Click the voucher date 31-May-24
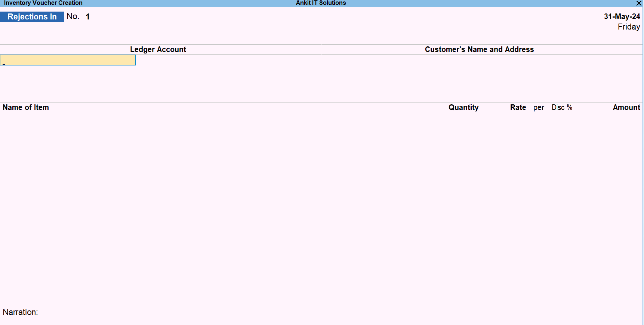 [622, 16]
